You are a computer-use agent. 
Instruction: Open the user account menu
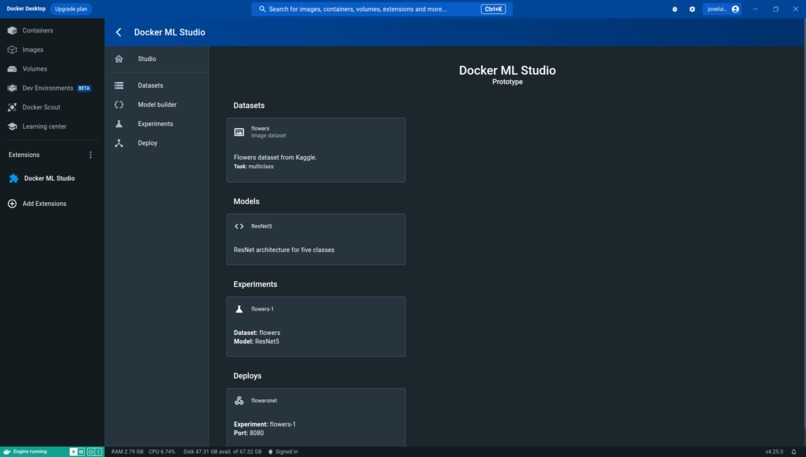pos(723,9)
